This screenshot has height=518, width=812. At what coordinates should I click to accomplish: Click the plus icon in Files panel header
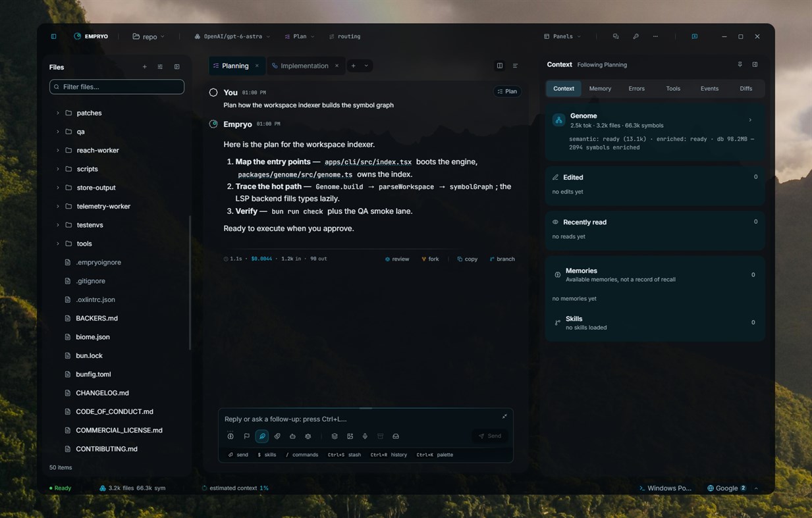point(145,66)
